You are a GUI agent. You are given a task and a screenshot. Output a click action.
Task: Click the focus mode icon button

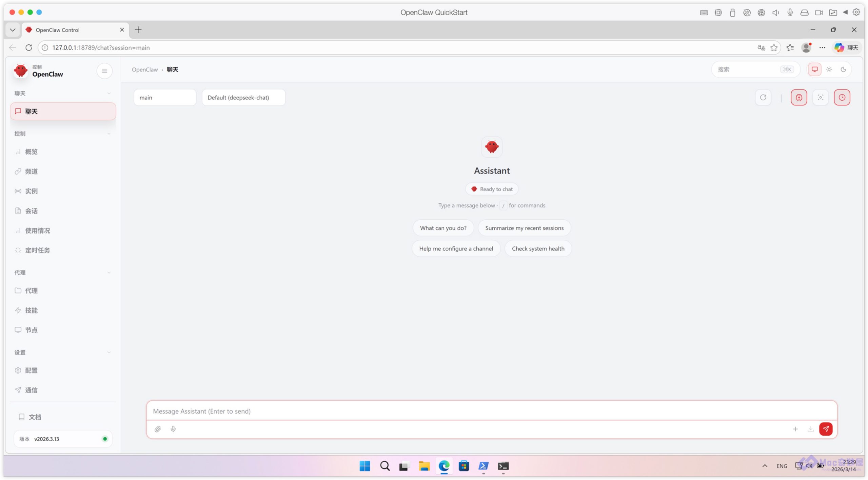click(820, 98)
